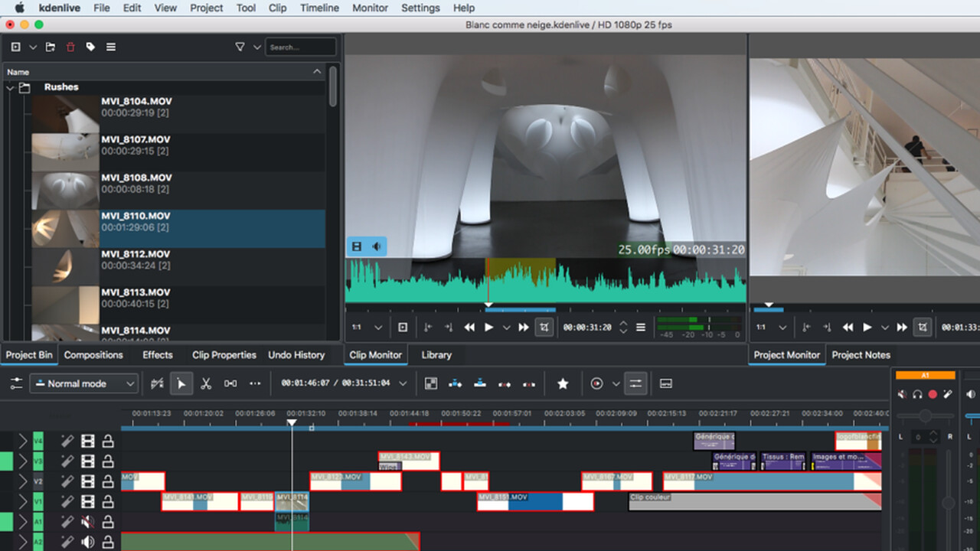
Task: Switch to the Effects tab
Action: [158, 355]
